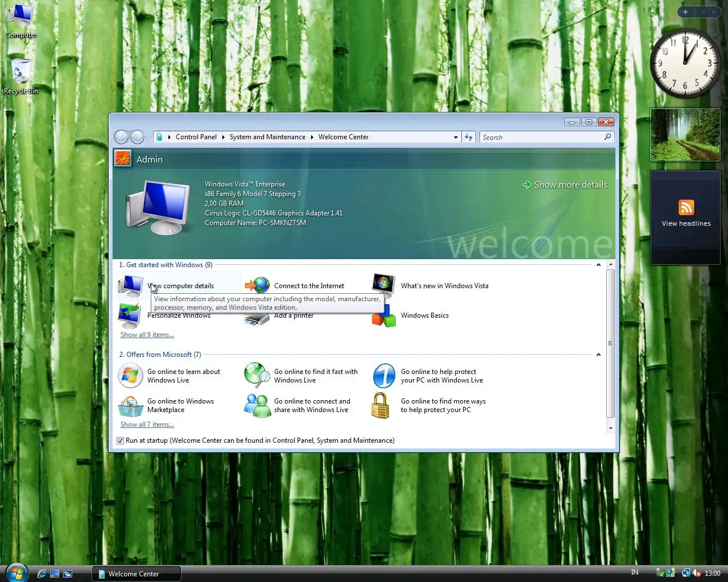
Task: Click the search magnifier icon in Search box
Action: point(607,137)
